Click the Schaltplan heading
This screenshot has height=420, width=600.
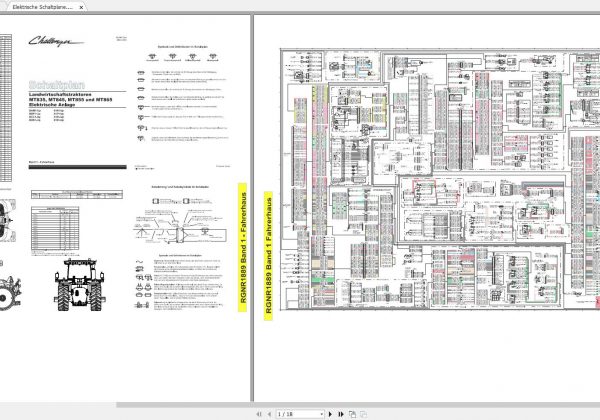57,85
